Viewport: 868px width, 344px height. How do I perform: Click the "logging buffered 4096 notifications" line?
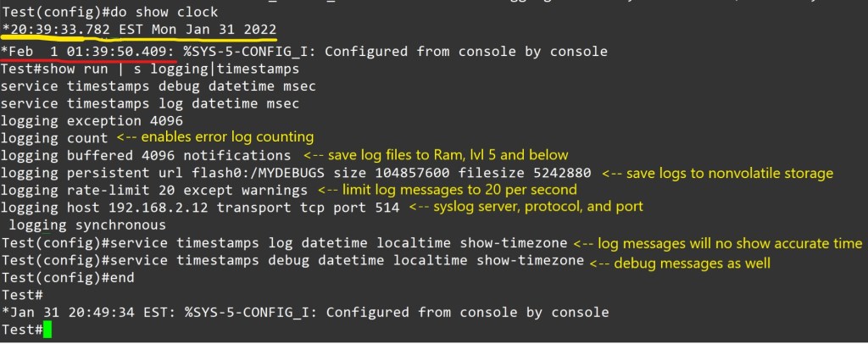click(x=145, y=155)
